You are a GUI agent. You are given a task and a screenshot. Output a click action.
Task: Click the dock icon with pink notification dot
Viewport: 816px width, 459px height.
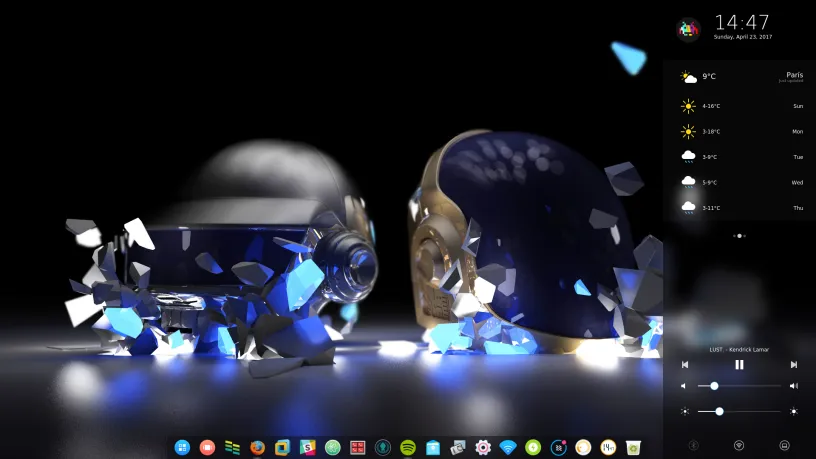[x=558, y=447]
